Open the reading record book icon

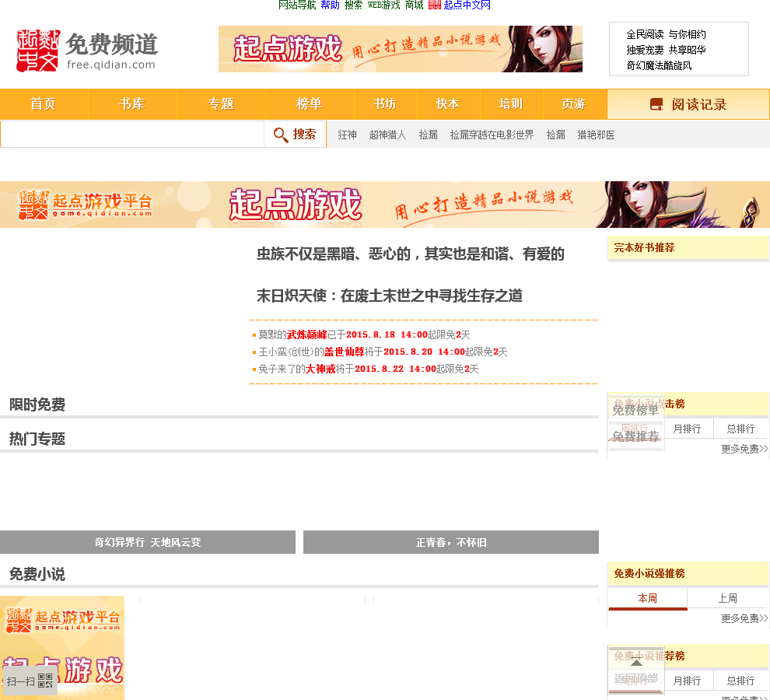pos(656,104)
